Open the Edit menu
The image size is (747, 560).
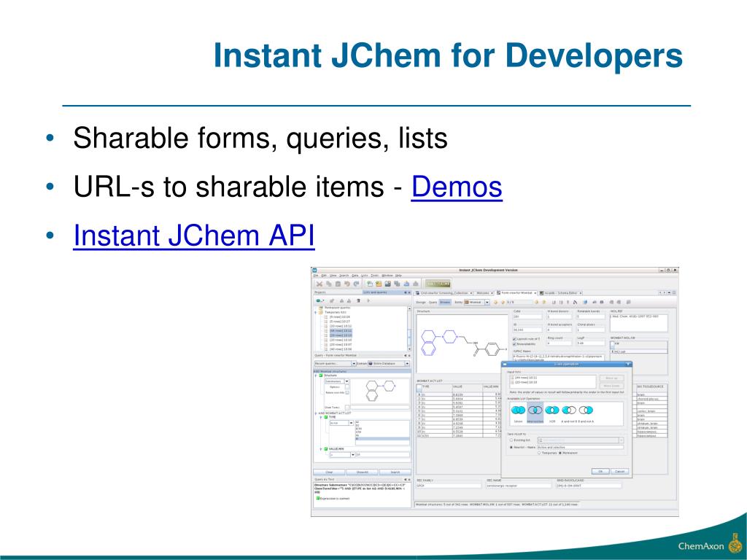pos(324,275)
